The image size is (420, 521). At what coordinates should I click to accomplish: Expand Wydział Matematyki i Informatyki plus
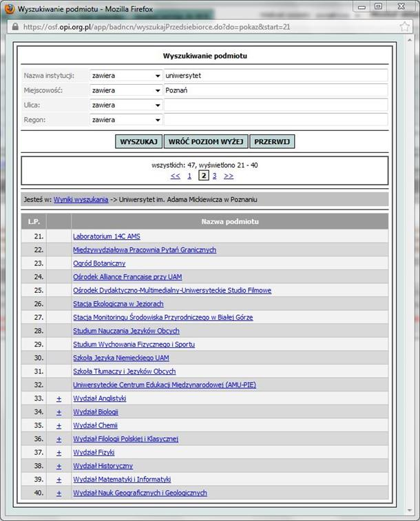(59, 480)
